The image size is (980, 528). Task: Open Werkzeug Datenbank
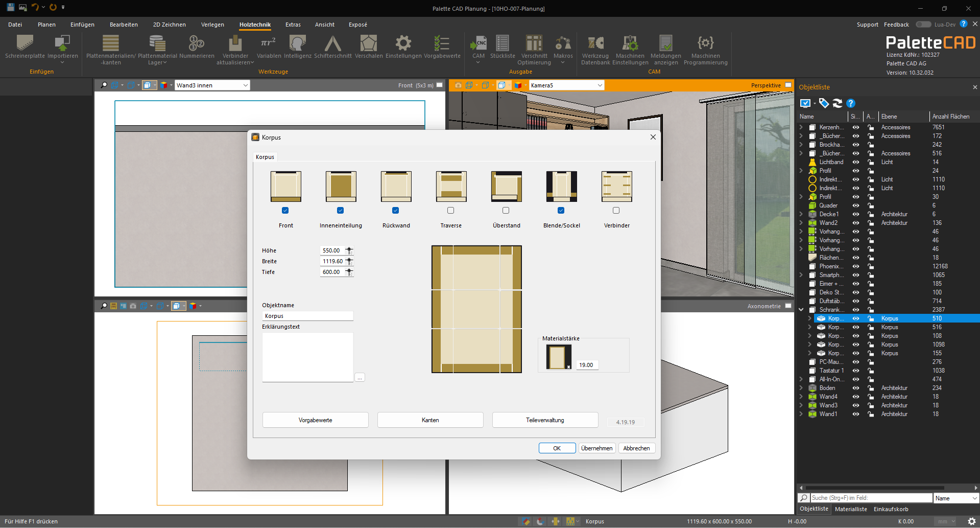[595, 50]
